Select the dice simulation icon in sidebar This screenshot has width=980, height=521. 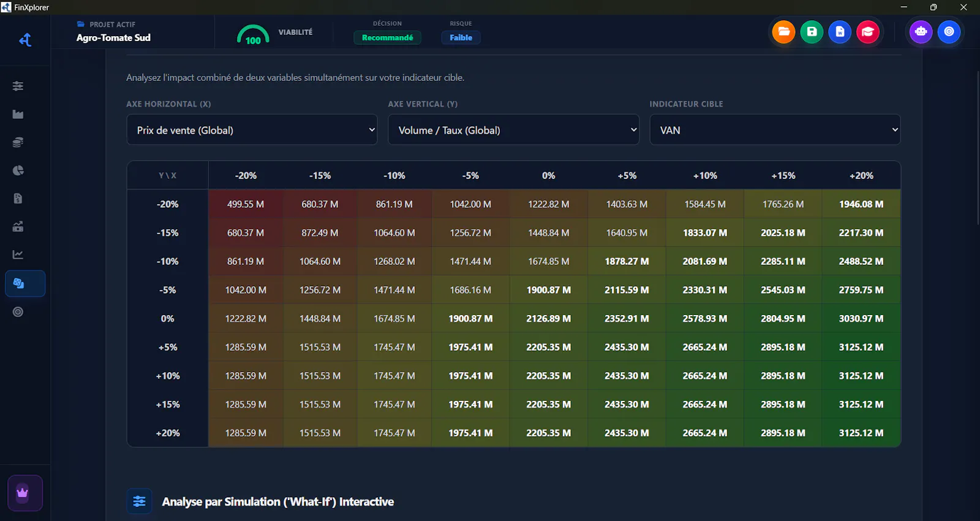coord(24,283)
